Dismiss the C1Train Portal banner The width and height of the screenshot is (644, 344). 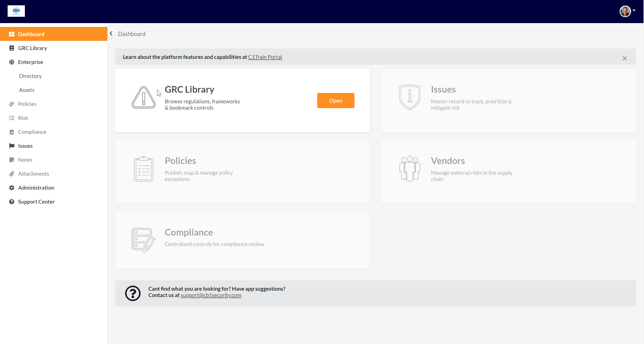624,58
